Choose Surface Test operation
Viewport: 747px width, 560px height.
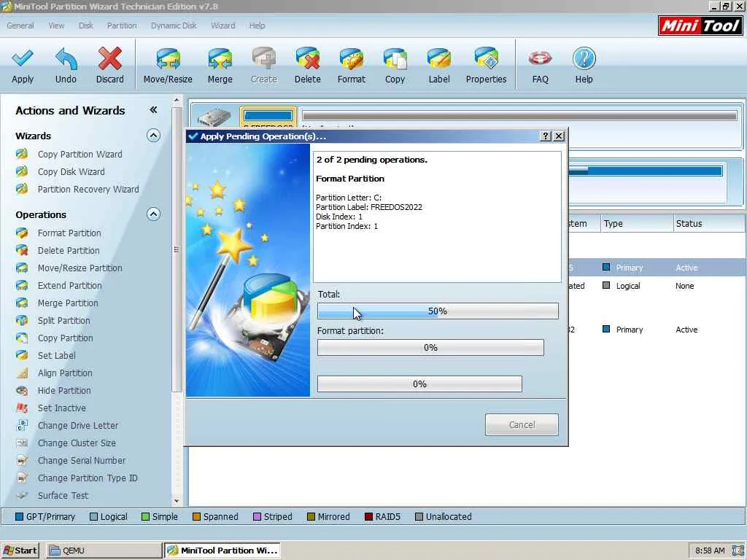pos(63,496)
